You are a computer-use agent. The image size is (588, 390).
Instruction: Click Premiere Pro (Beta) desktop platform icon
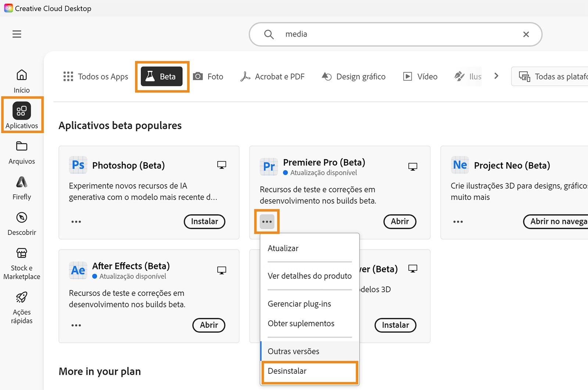click(x=413, y=167)
